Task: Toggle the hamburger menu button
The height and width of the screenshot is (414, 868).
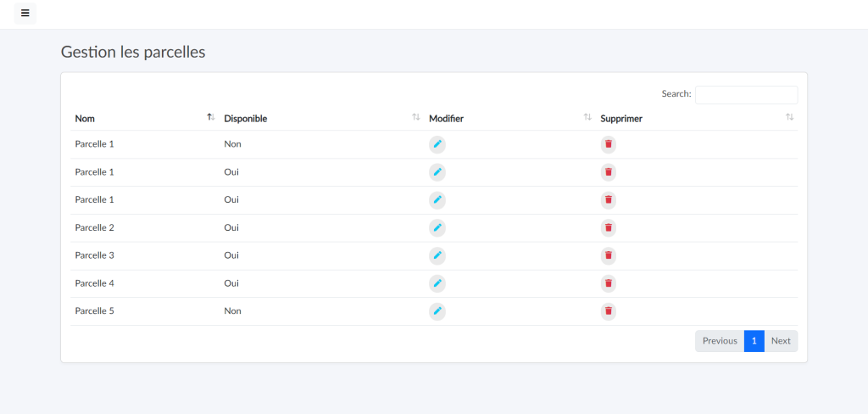Action: [25, 13]
